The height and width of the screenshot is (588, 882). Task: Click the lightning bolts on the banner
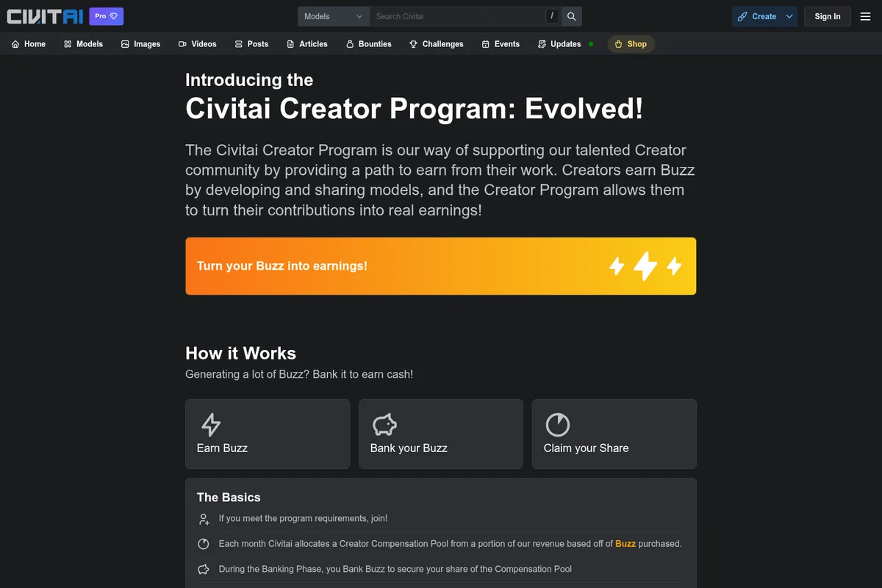point(645,266)
